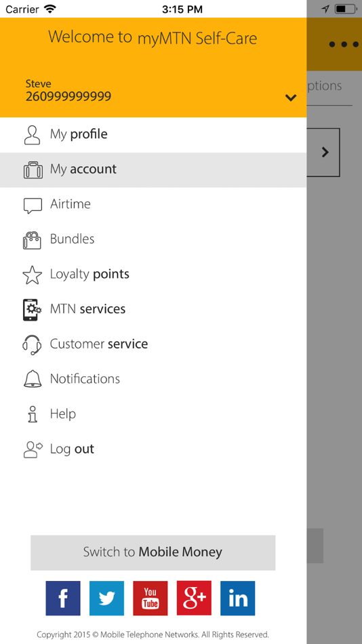Click the copyright Mobile Telephone Networks text
This screenshot has width=362, height=644.
pos(153,635)
